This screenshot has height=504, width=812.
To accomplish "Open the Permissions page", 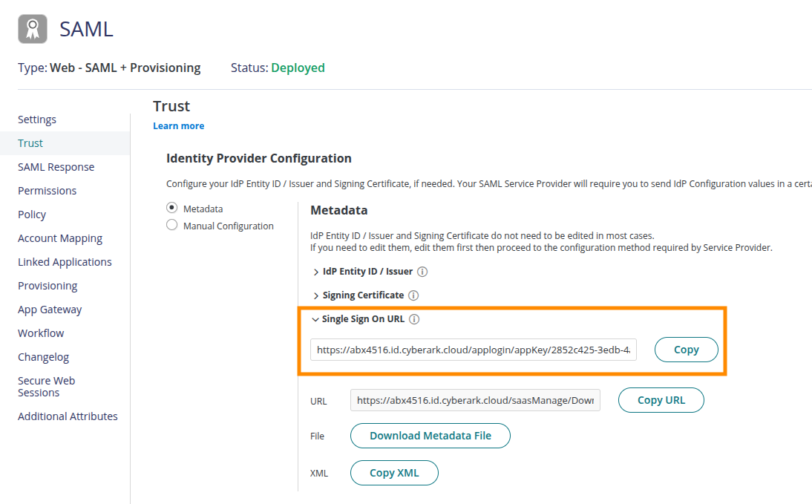I will tap(48, 191).
